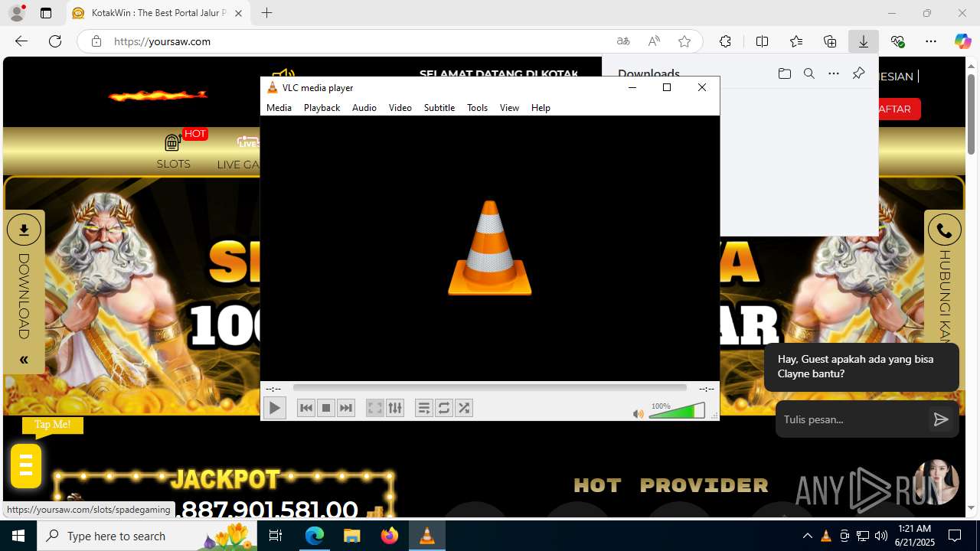Toggle VLC fullscreen video mode

(x=374, y=408)
